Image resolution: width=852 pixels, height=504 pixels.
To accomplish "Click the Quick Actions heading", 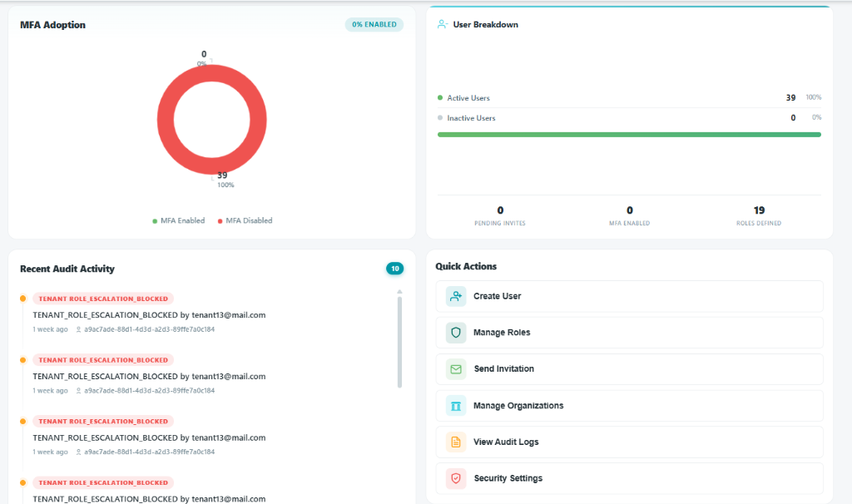I will tap(466, 266).
